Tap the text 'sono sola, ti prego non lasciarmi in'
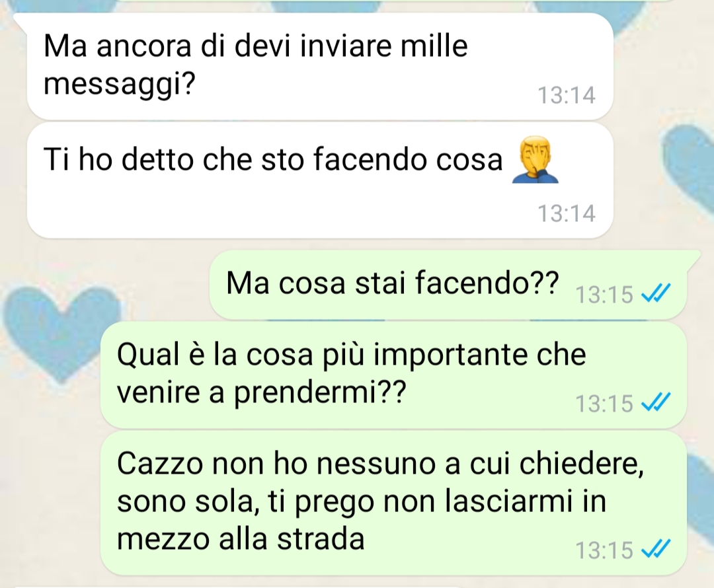 tap(362, 502)
